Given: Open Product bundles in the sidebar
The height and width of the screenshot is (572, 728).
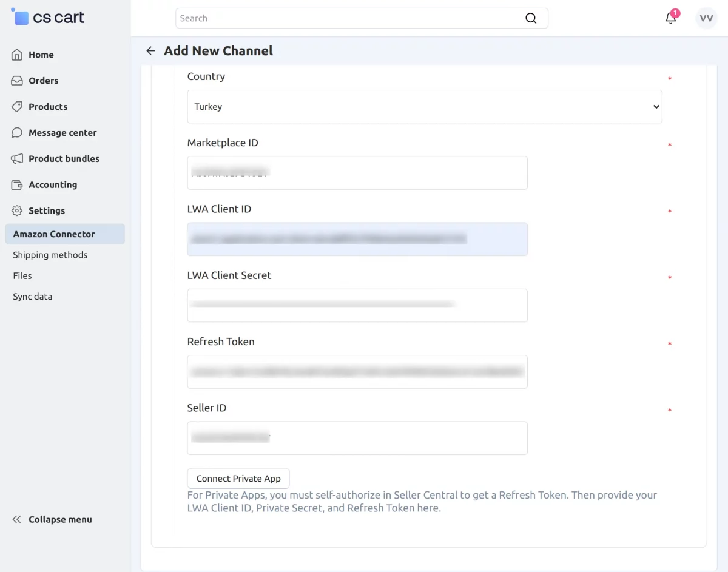Looking at the screenshot, I should coord(65,159).
